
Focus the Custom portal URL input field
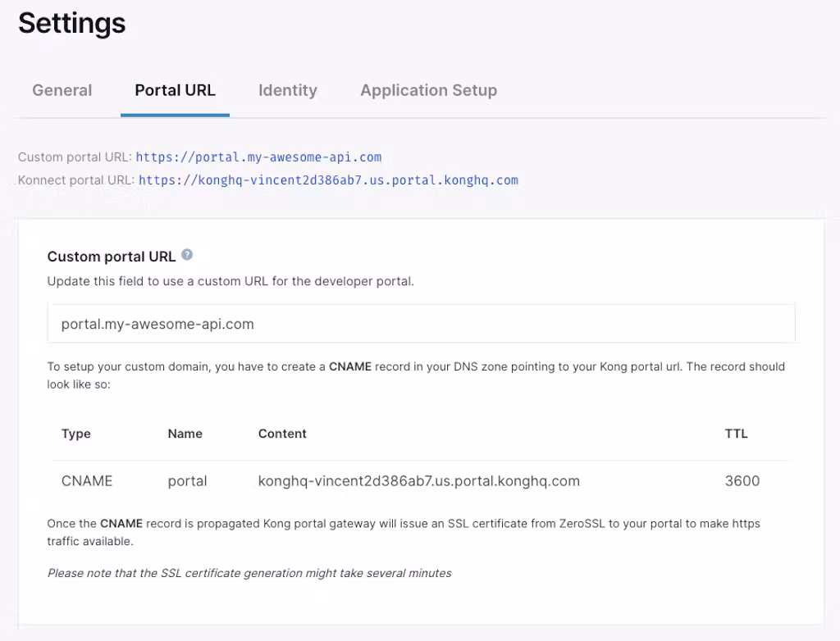421,324
